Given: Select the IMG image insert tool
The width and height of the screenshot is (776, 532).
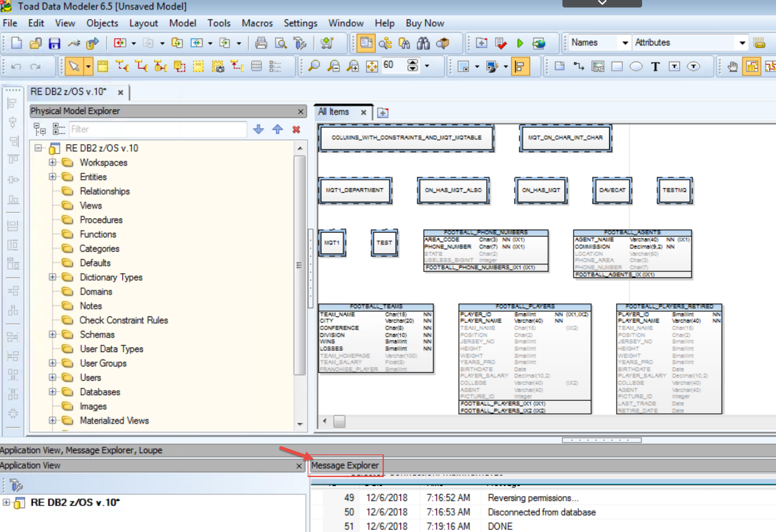Looking at the screenshot, I should click(598, 67).
